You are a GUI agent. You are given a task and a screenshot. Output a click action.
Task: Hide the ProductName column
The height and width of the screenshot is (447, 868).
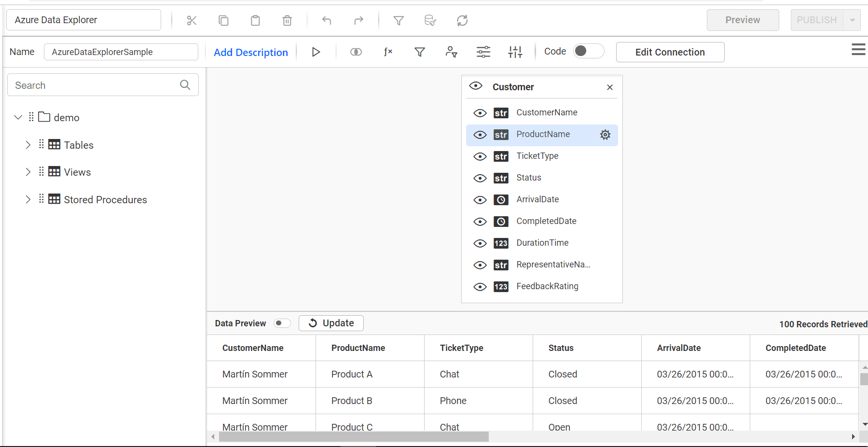pyautogui.click(x=480, y=135)
